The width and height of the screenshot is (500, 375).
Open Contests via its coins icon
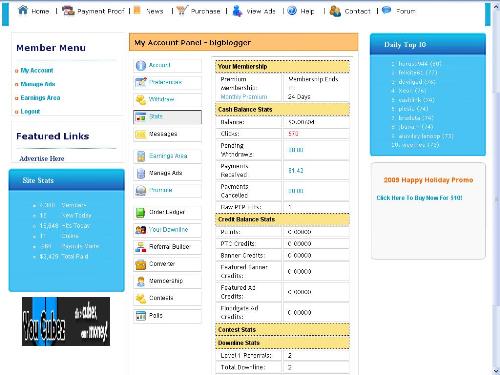pyautogui.click(x=141, y=299)
